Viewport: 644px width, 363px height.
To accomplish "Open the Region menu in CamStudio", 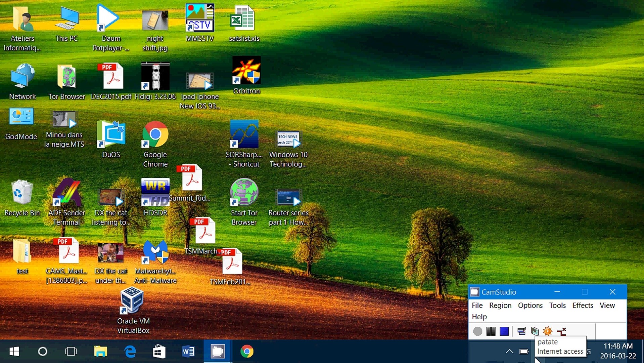I will tap(500, 305).
